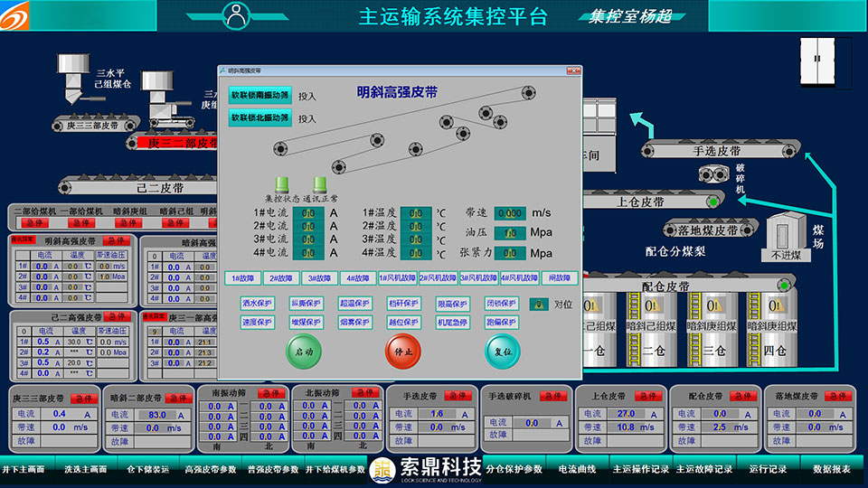Viewport: 868px width, 488px height.
Task: Click the 通讯正常 green indicator light
Action: pyautogui.click(x=320, y=184)
